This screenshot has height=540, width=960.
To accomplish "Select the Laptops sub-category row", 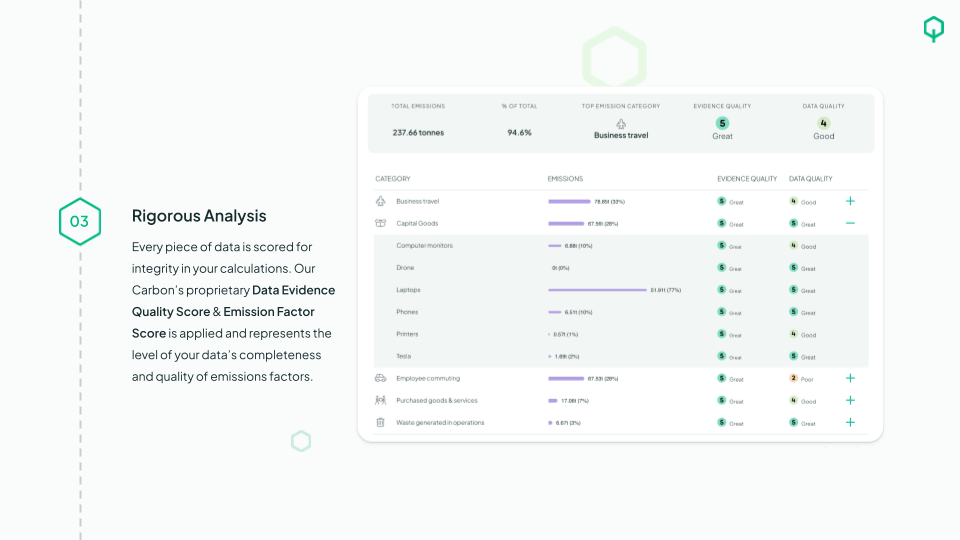I will [x=408, y=290].
